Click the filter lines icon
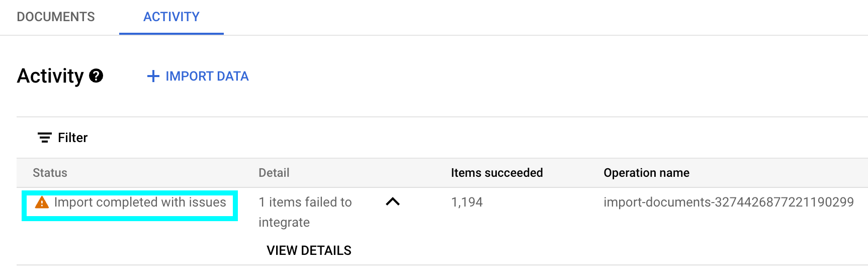Image resolution: width=868 pixels, height=269 pixels. pos(45,138)
